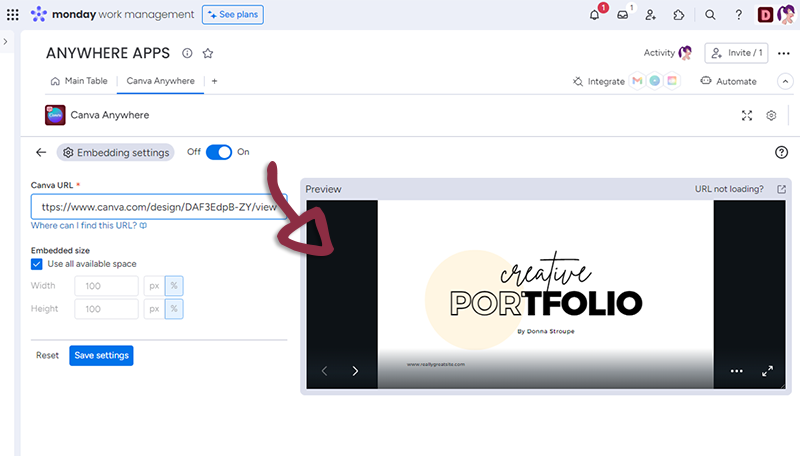Toggle the embedding Off/On switch

pyautogui.click(x=218, y=152)
